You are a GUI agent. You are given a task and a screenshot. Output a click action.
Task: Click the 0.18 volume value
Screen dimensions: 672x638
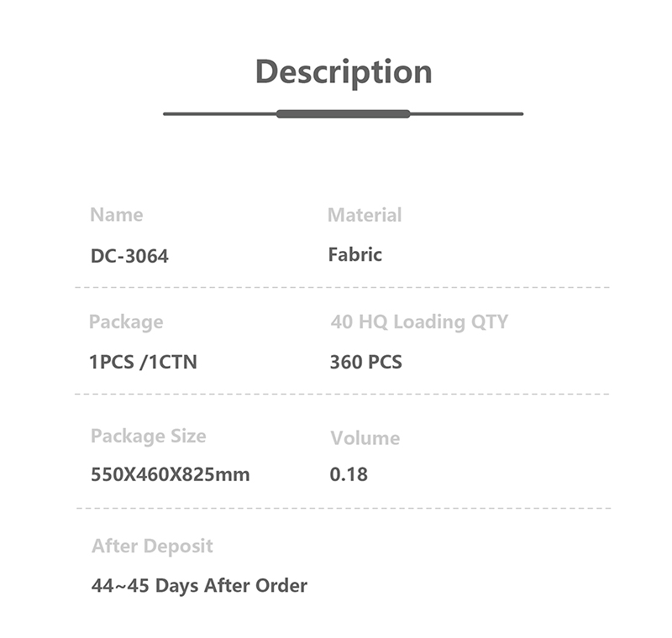click(349, 474)
